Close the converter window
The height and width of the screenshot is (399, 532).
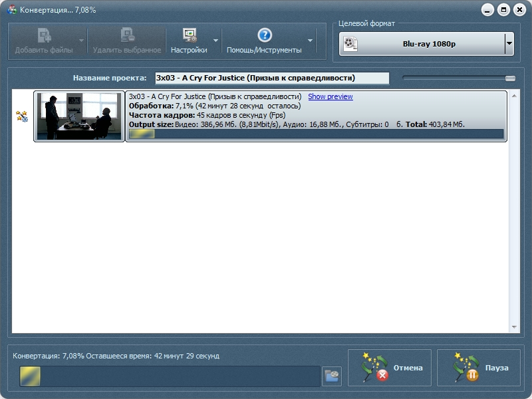click(x=519, y=10)
